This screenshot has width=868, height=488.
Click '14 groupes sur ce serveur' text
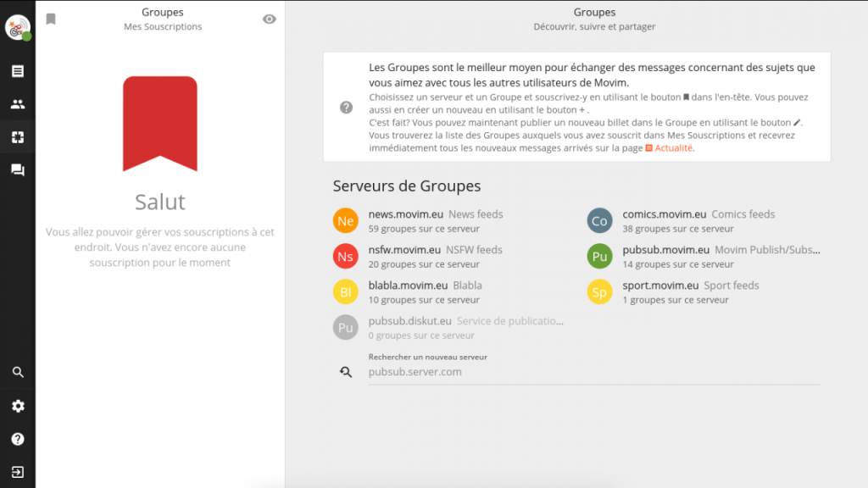point(678,264)
